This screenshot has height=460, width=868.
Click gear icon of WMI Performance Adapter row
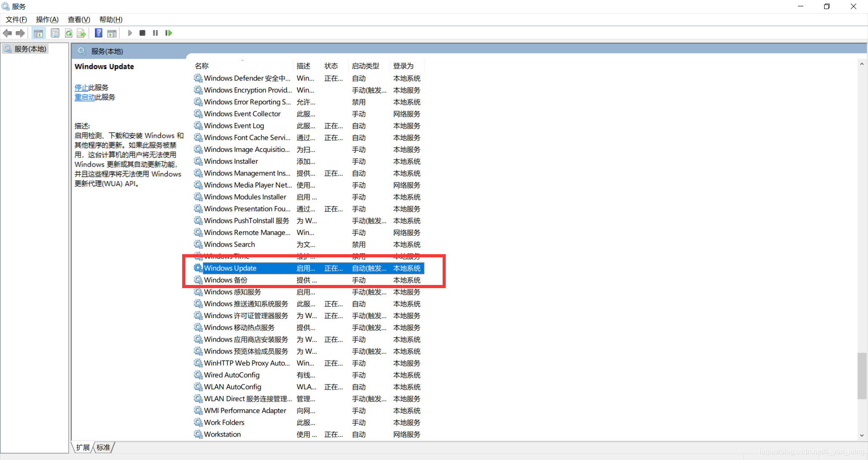coord(198,410)
